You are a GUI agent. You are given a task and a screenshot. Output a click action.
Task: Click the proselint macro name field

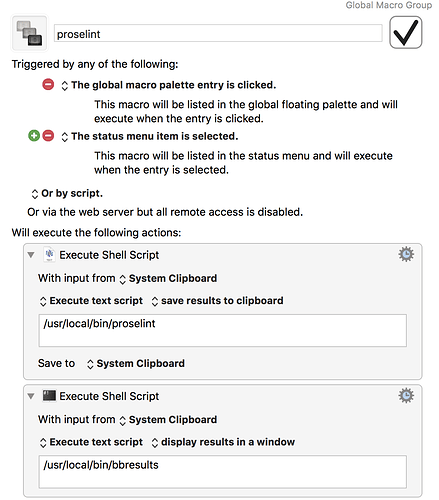tap(218, 33)
